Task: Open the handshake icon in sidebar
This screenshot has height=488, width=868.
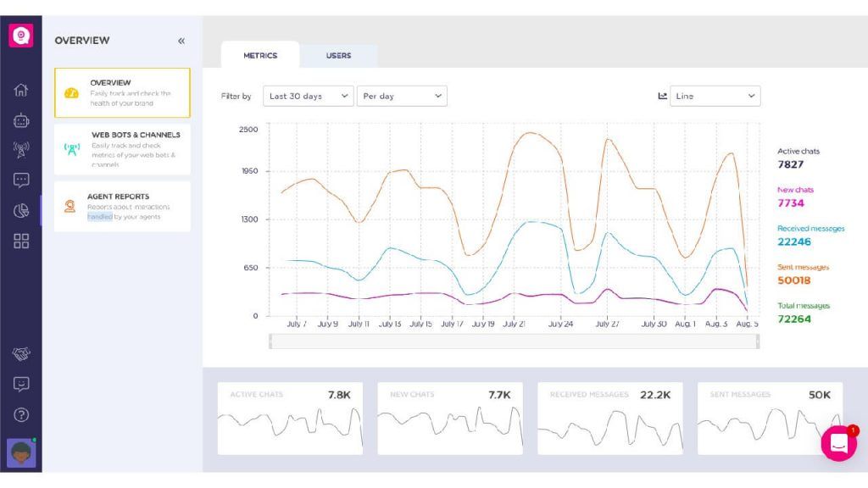Action: coord(21,353)
